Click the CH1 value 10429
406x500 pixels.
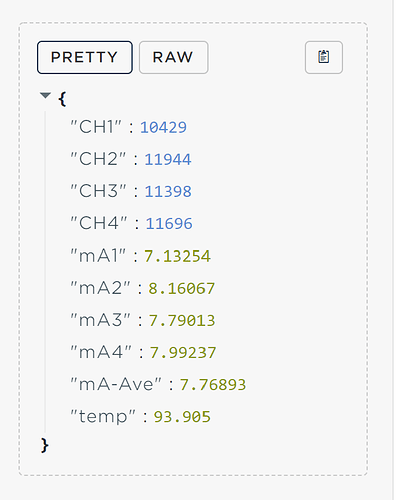[163, 128]
